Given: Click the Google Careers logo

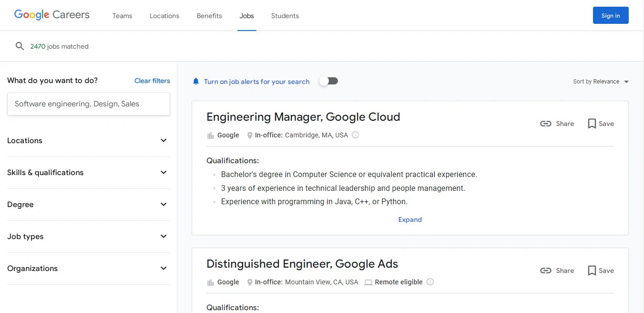Looking at the screenshot, I should [51, 15].
